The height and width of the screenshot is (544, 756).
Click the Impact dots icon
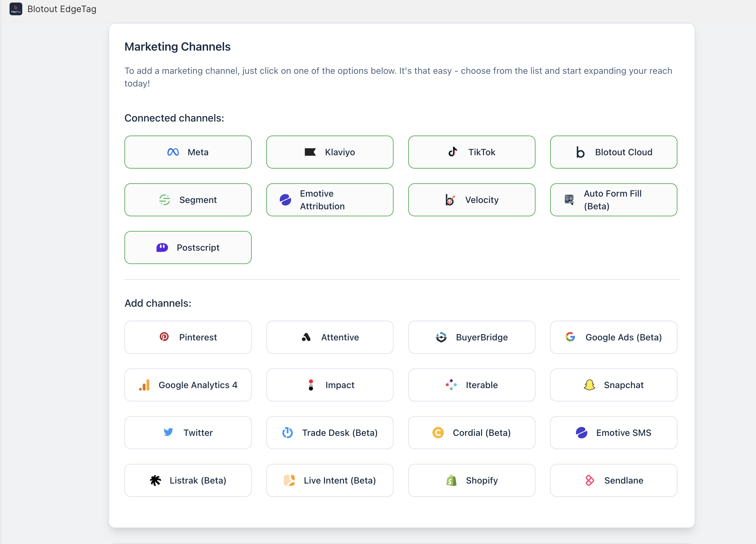[311, 385]
